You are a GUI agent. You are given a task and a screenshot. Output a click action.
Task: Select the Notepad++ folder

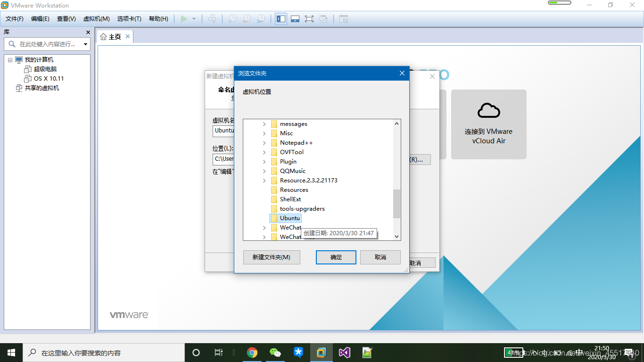[296, 143]
